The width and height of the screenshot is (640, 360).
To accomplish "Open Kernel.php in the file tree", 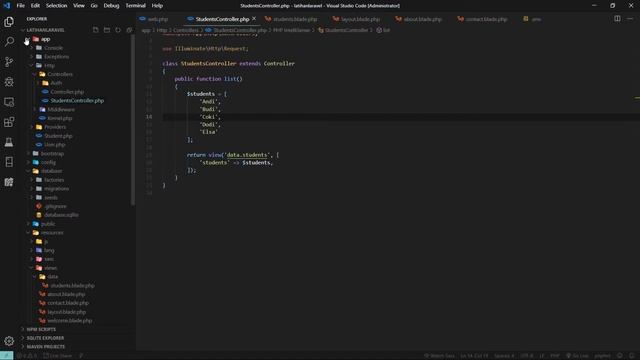I will [x=60, y=118].
